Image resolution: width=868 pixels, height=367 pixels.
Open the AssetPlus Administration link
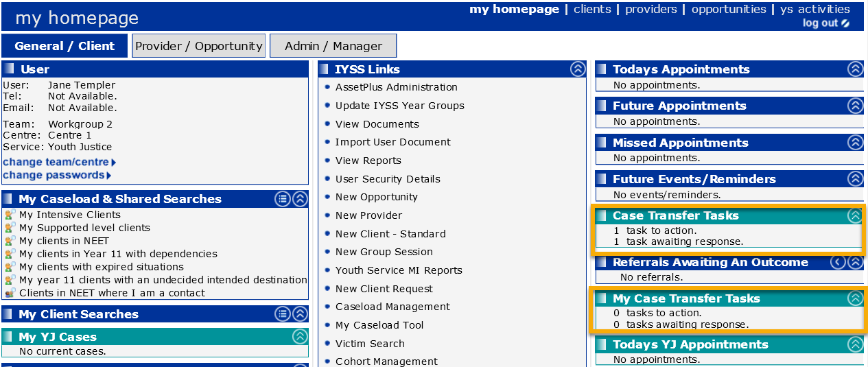click(x=396, y=87)
